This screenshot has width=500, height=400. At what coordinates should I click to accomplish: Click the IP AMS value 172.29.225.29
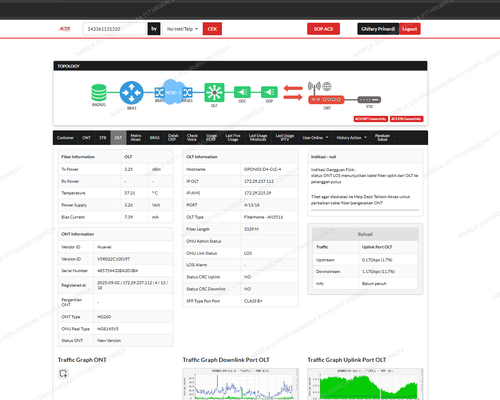click(257, 193)
